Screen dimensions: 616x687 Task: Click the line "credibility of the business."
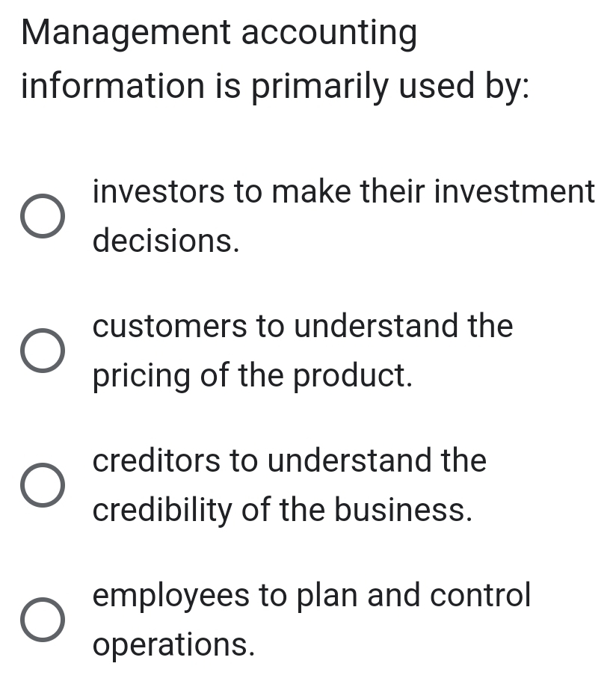click(283, 511)
